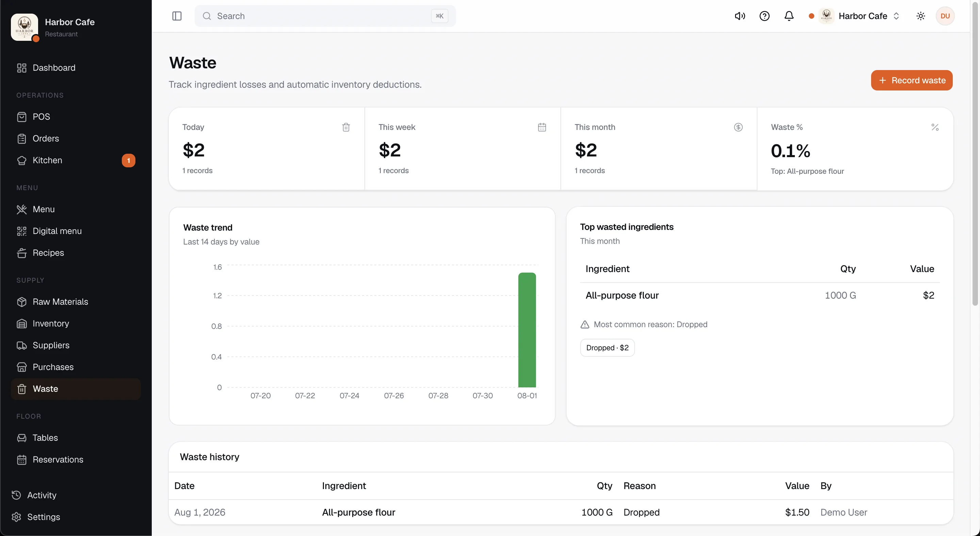Click the Ingredient column header in Waste history
Screen dimensions: 980x536
(x=344, y=486)
